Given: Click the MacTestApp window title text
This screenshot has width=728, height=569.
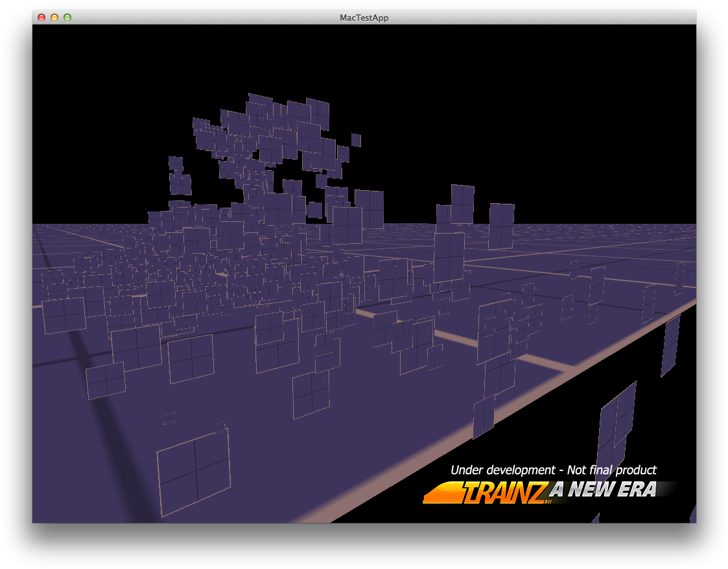Looking at the screenshot, I should pos(364,18).
